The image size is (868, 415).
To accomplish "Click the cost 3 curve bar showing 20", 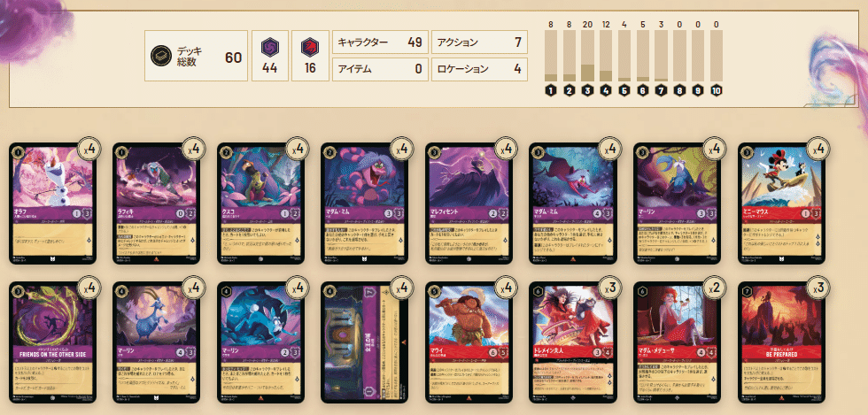I will [587, 56].
